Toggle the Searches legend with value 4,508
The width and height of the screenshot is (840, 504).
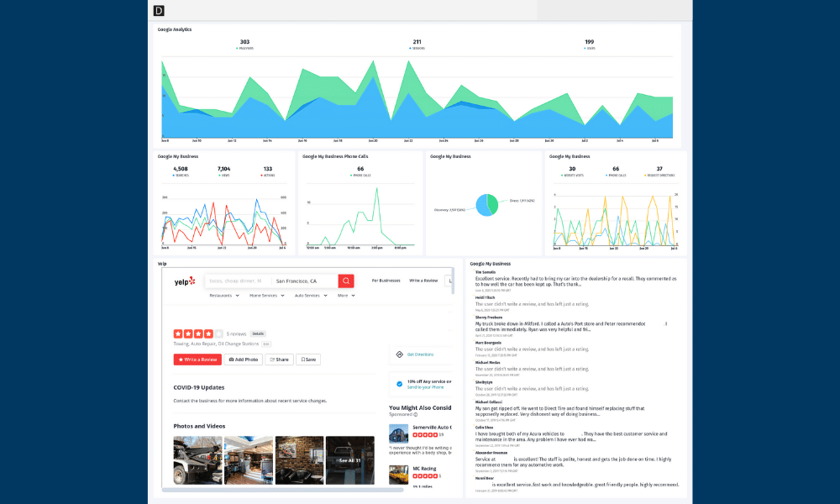181,171
